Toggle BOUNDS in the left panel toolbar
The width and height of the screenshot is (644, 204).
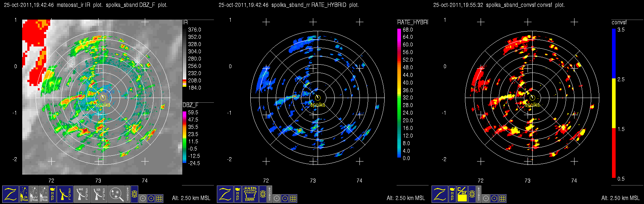pyautogui.click(x=128, y=194)
